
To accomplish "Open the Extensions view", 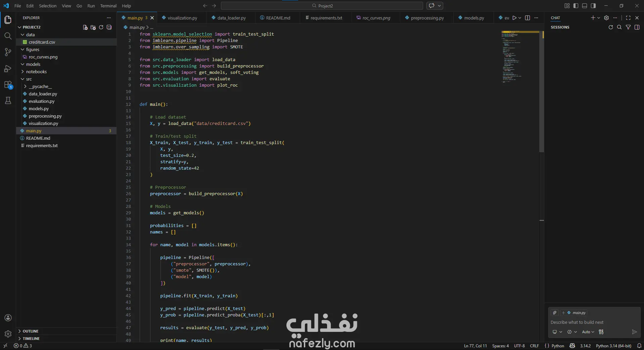I will (8, 85).
